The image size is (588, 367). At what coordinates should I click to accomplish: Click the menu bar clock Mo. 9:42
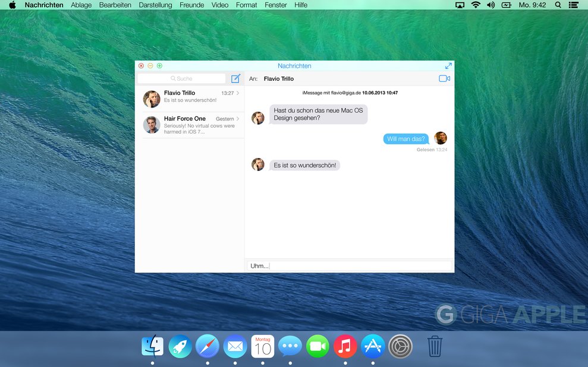[x=532, y=5]
